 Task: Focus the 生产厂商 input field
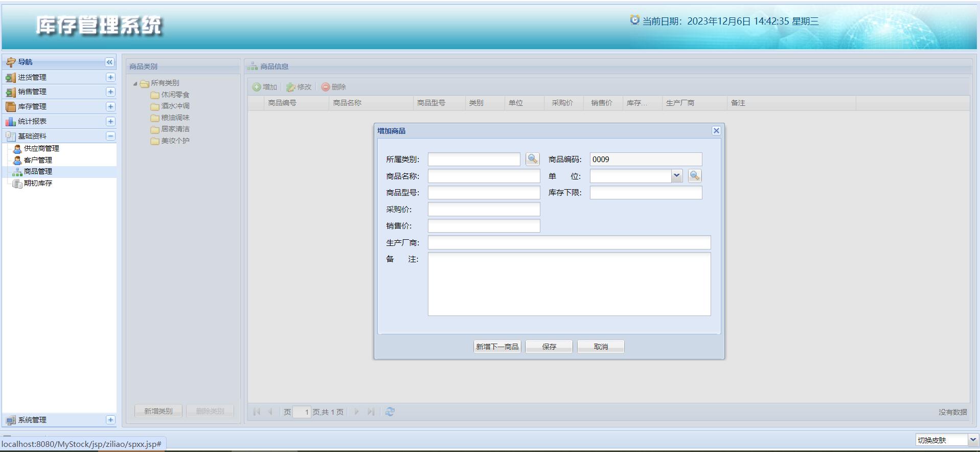click(x=569, y=242)
